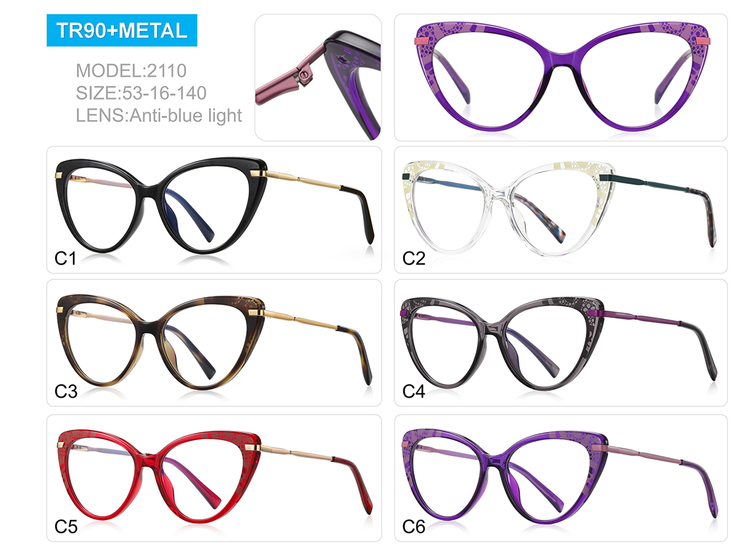Click the C2 color label
This screenshot has width=756, height=558.
pyautogui.click(x=413, y=259)
